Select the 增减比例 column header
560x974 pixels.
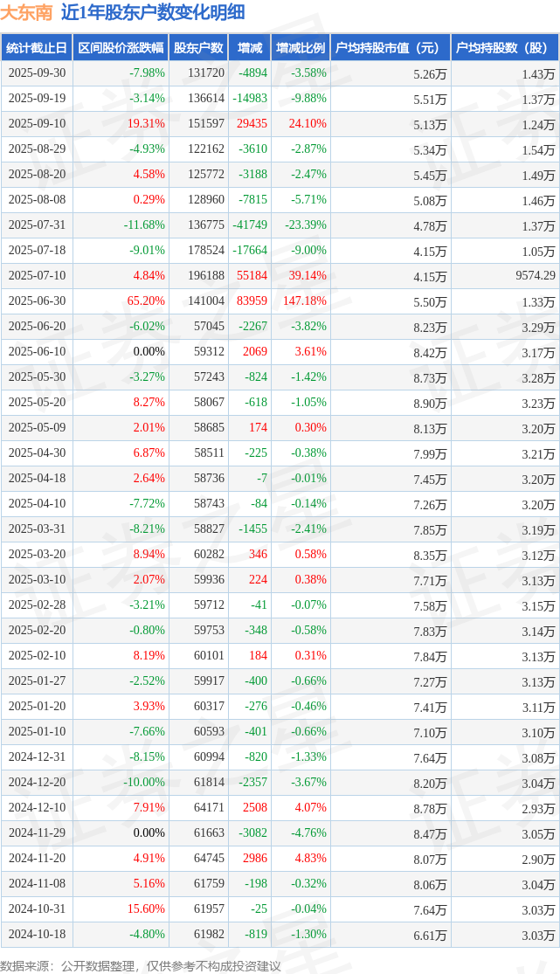point(301,48)
